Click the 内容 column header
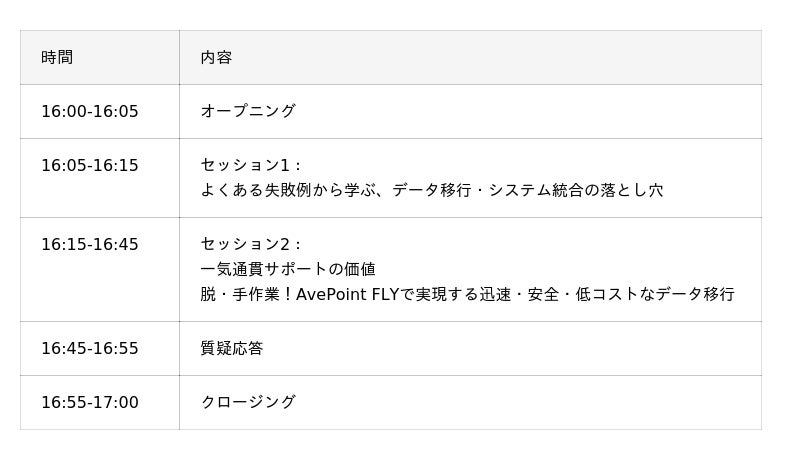The image size is (800, 460). pyautogui.click(x=216, y=58)
